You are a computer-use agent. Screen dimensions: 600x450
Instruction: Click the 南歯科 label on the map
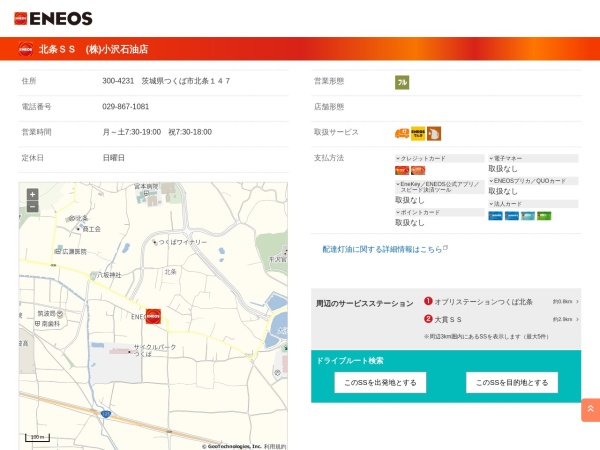tap(51, 324)
